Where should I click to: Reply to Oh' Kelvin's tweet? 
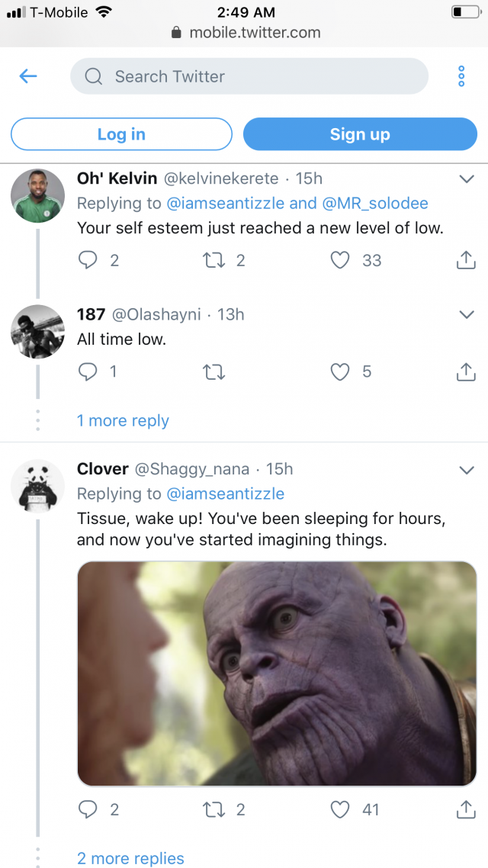click(x=89, y=260)
